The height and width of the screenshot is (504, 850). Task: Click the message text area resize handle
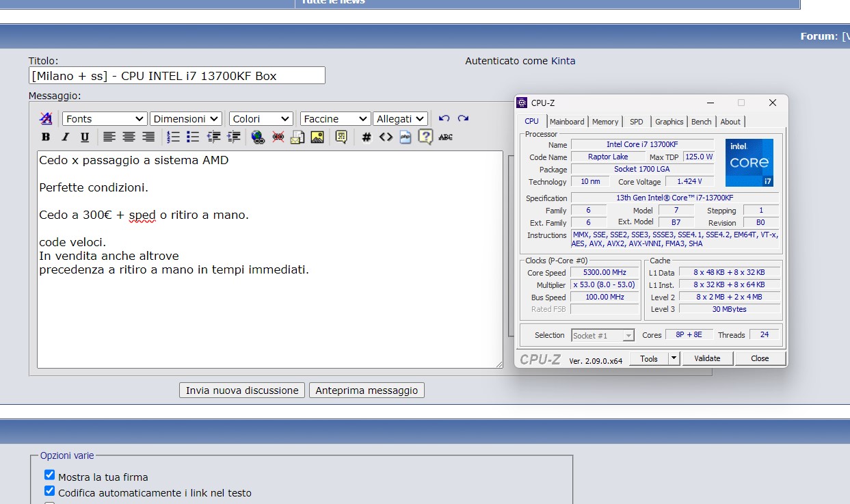pos(499,364)
